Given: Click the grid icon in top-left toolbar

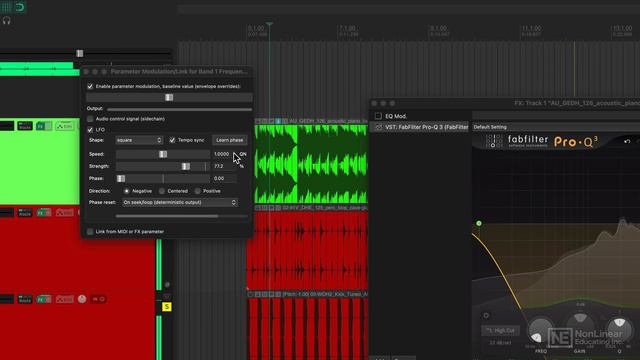Looking at the screenshot, I should 6,7.
